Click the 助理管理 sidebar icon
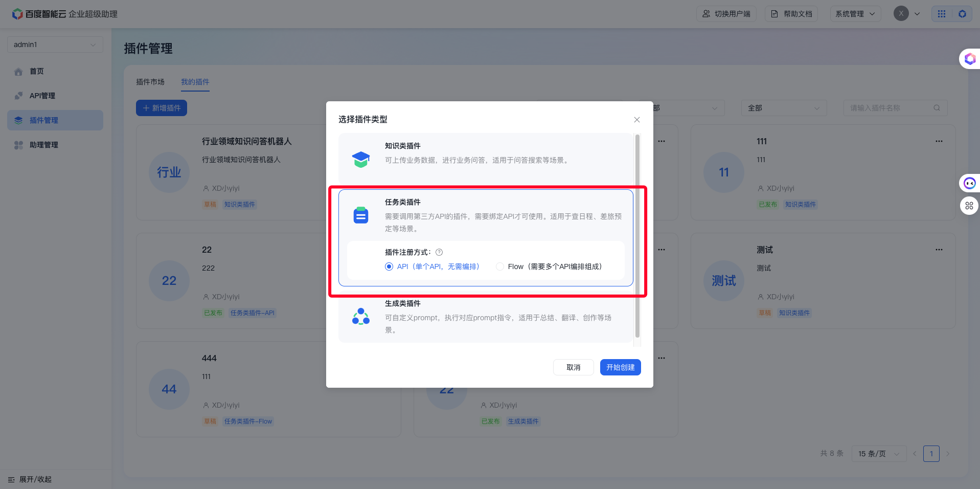This screenshot has height=489, width=980. point(18,145)
